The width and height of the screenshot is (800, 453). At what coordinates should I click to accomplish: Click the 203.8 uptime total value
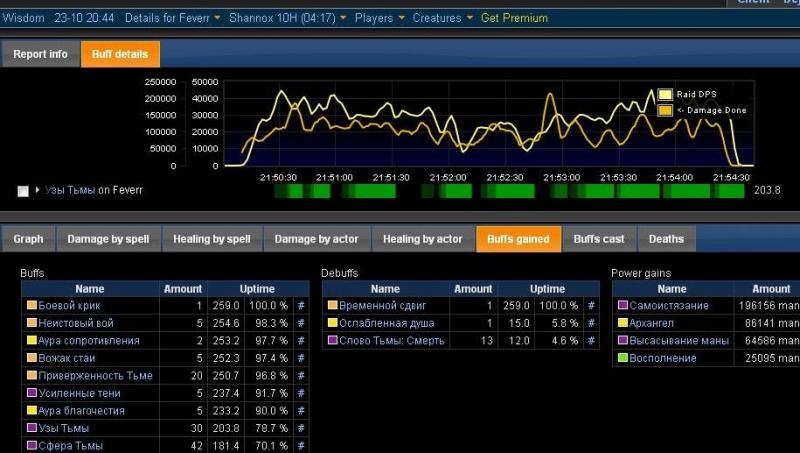[x=767, y=190]
